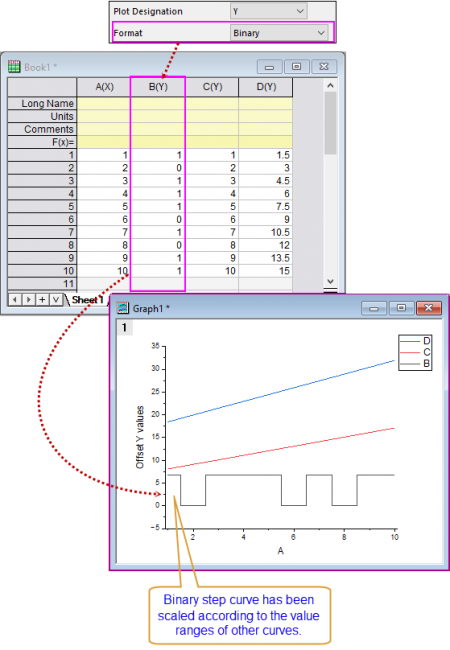Click the red C legend entry
450x650 pixels.
pyautogui.click(x=415, y=352)
